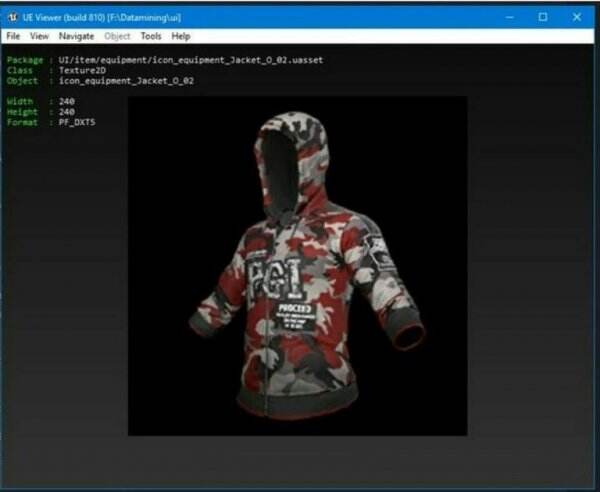Click the camo hoodie texture preview
The height and width of the screenshot is (492, 600).
tap(297, 266)
